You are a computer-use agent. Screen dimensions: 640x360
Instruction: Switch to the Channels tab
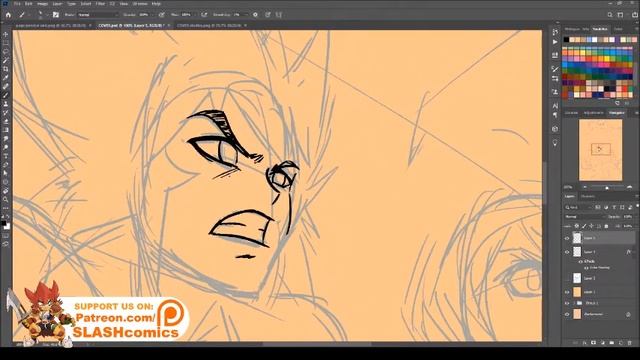588,197
